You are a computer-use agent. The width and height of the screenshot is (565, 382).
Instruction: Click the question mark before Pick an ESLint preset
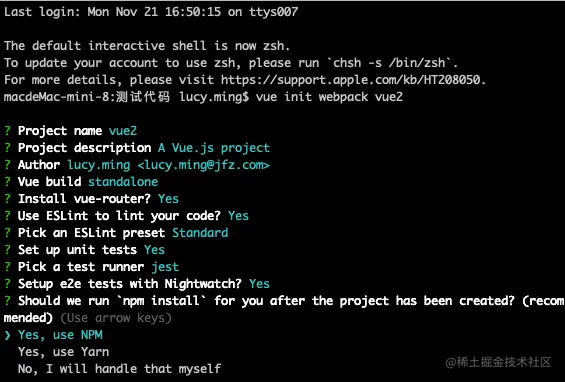tap(7, 233)
